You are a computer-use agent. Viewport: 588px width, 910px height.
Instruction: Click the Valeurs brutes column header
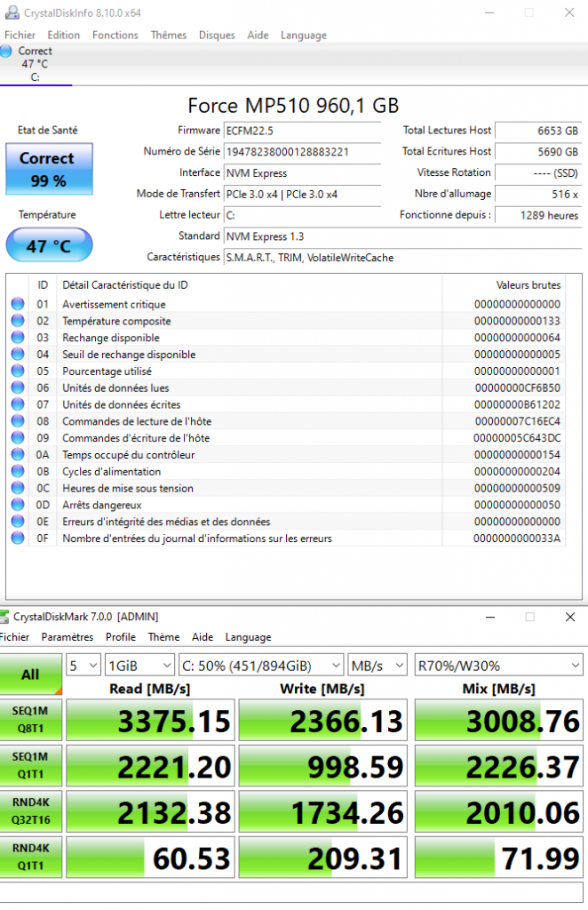[x=504, y=285]
